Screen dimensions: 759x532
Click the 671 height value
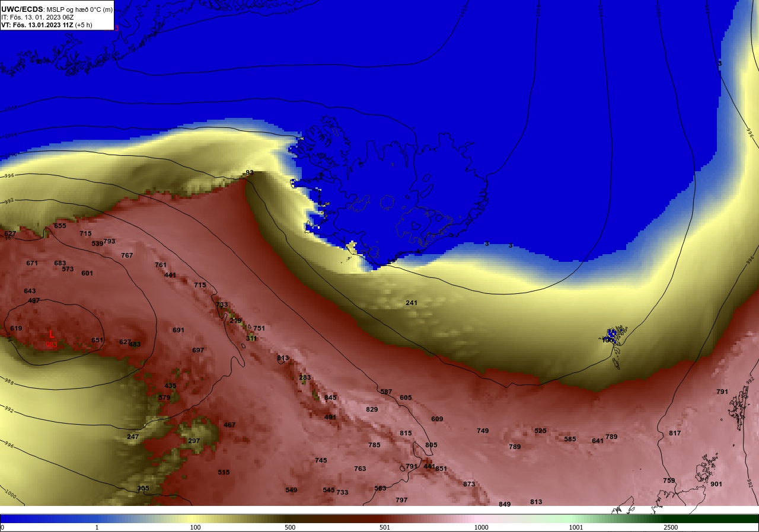32,263
